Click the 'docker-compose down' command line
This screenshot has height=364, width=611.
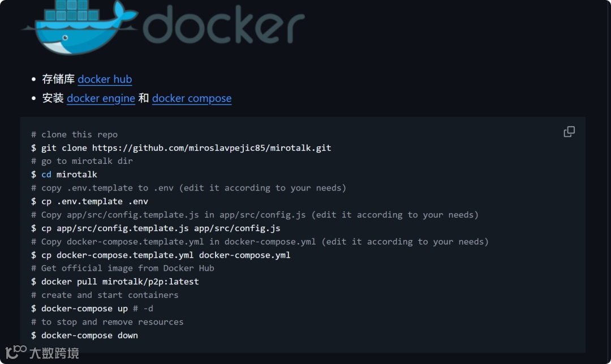pos(84,335)
